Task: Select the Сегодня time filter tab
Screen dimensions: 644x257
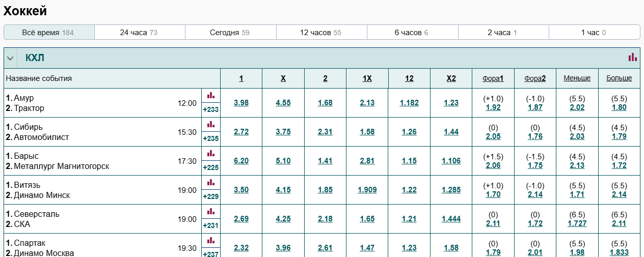Action: tap(231, 32)
